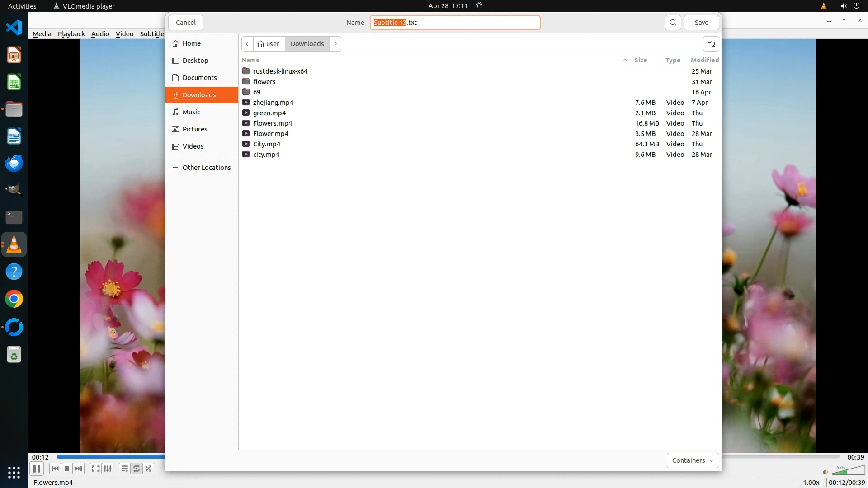
Task: Open the Audio menu
Action: 100,34
